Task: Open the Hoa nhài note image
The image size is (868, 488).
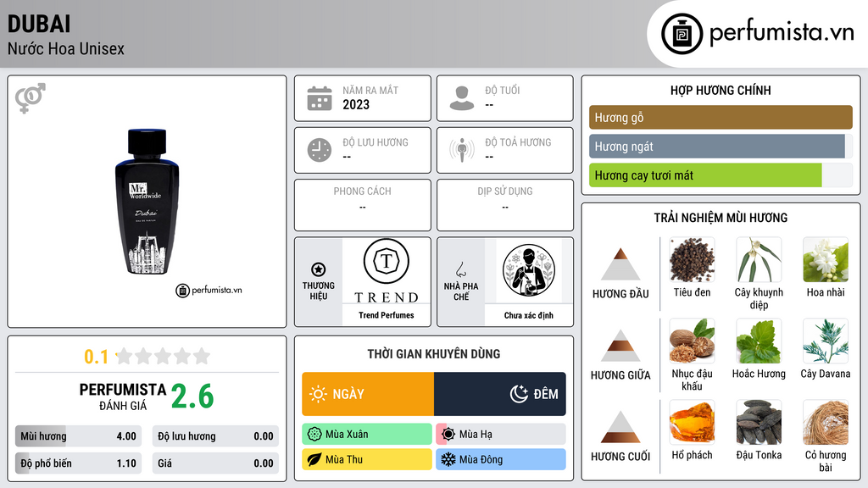Action: pyautogui.click(x=826, y=260)
